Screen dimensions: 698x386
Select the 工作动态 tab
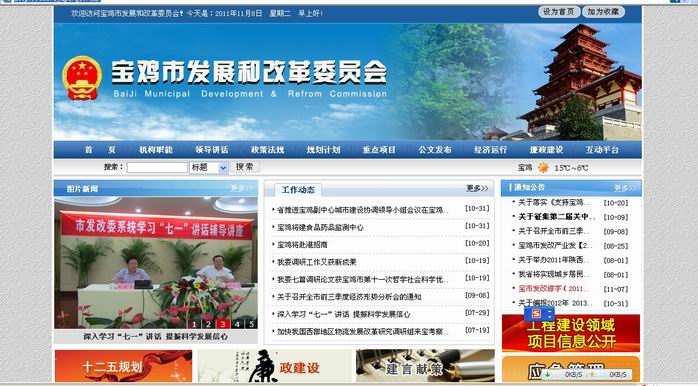(x=298, y=190)
